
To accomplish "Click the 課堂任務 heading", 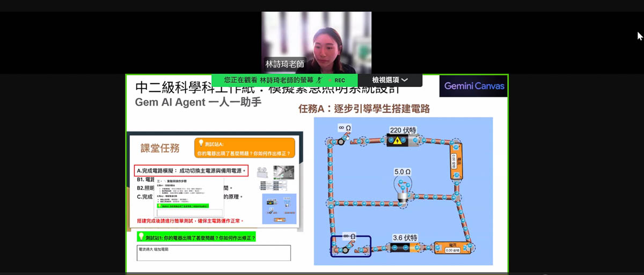I will [160, 148].
